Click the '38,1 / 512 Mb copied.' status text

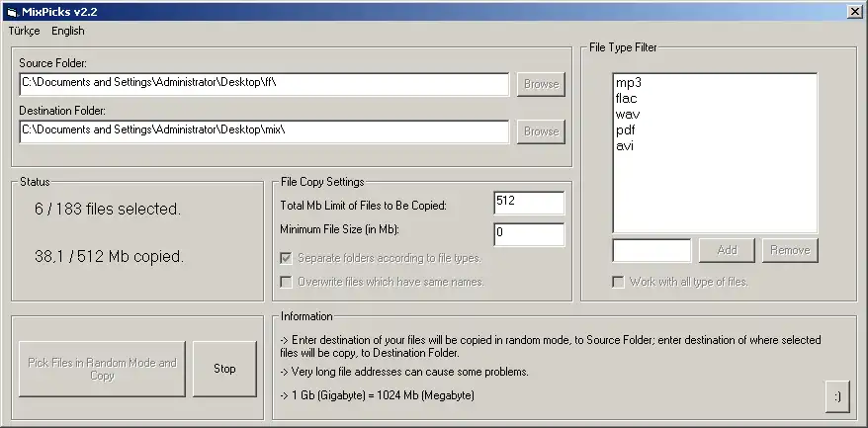[x=109, y=257]
